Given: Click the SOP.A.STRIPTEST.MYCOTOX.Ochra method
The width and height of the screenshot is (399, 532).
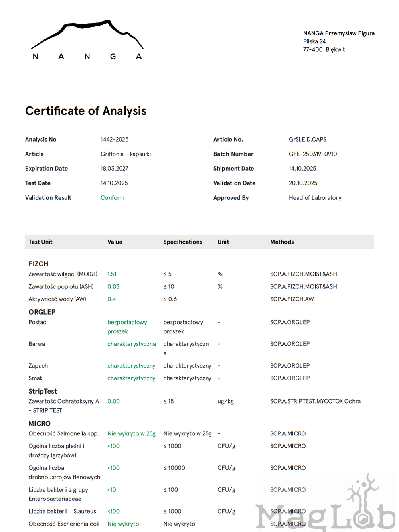Looking at the screenshot, I should 315,402.
